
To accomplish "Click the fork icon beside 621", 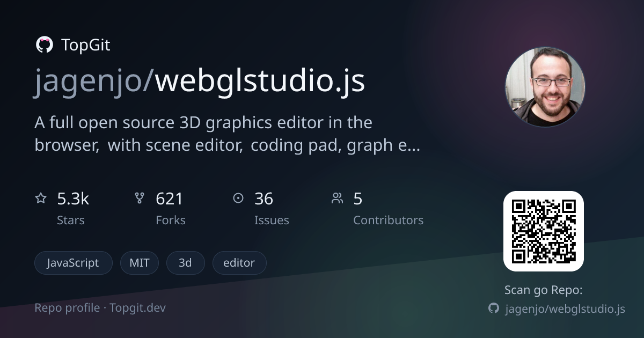I will pyautogui.click(x=140, y=199).
